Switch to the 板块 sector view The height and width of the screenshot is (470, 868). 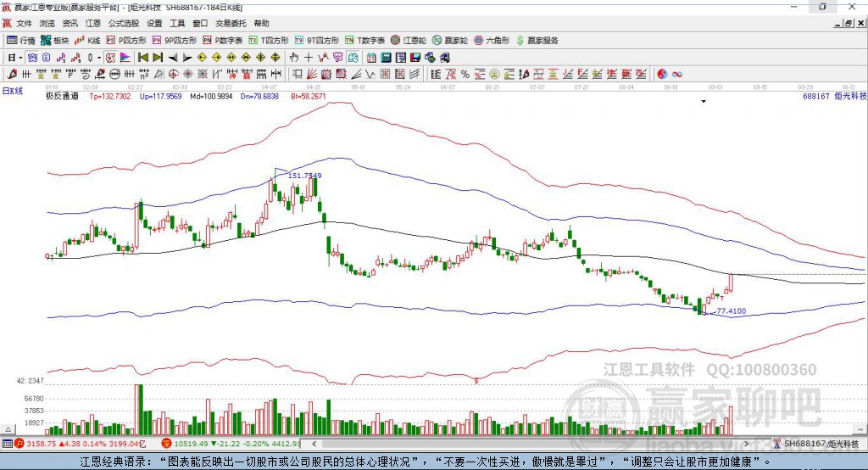coord(55,41)
